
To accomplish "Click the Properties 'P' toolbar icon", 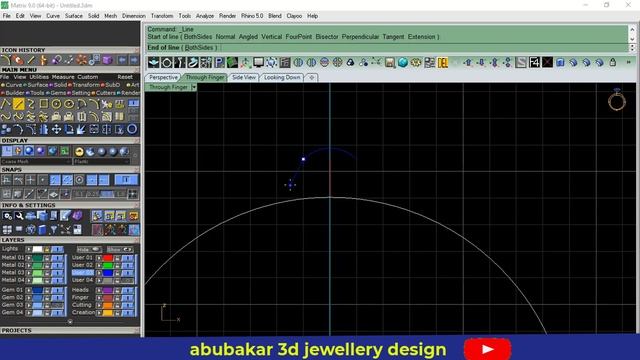I will (219, 62).
